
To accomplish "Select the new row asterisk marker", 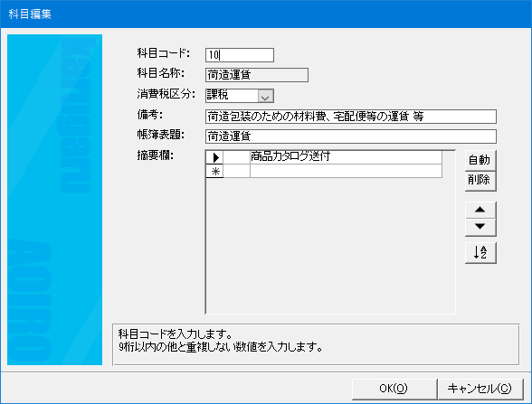I will pyautogui.click(x=214, y=171).
